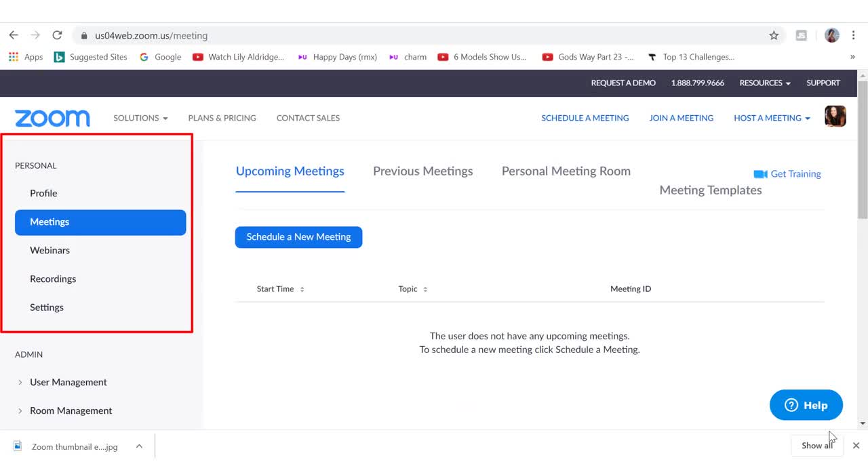
Task: Click the address bar URL field
Action: point(427,35)
